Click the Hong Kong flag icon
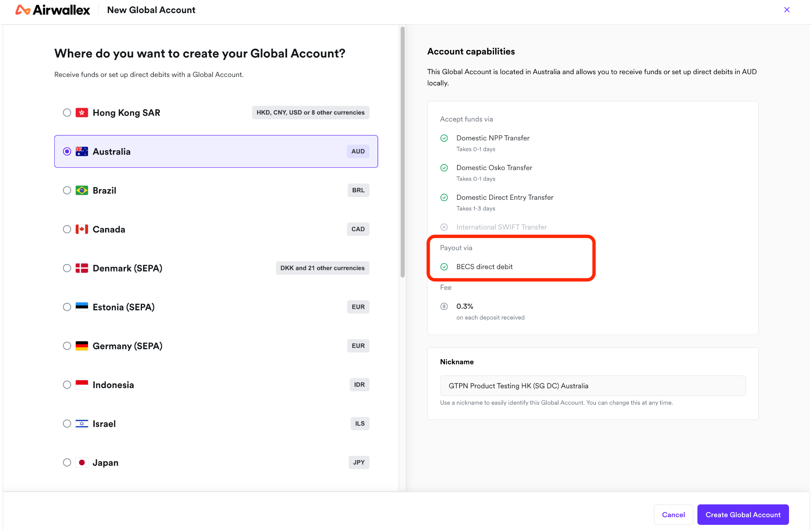 [x=82, y=113]
